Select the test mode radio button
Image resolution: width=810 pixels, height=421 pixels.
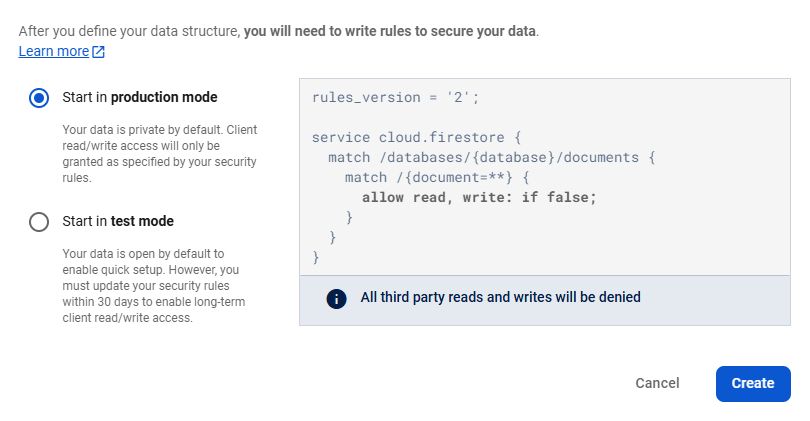(x=39, y=221)
